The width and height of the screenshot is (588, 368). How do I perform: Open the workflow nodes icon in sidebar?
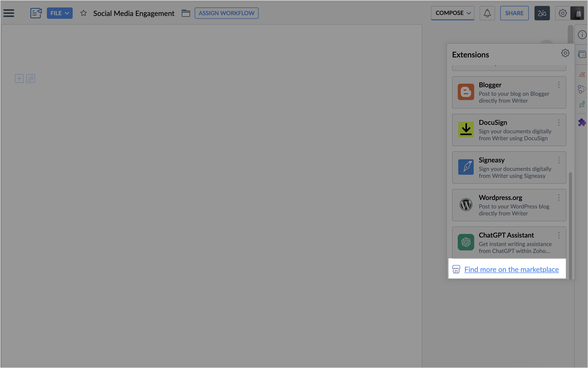tap(582, 89)
